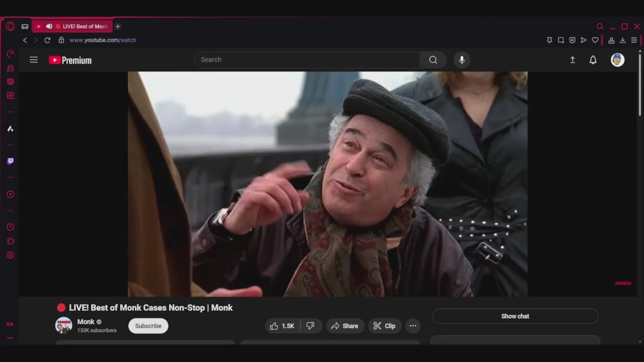Viewport: 644px width, 362px height.
Task: Open sidebar setup three-dots menu
Action: click(x=10, y=338)
